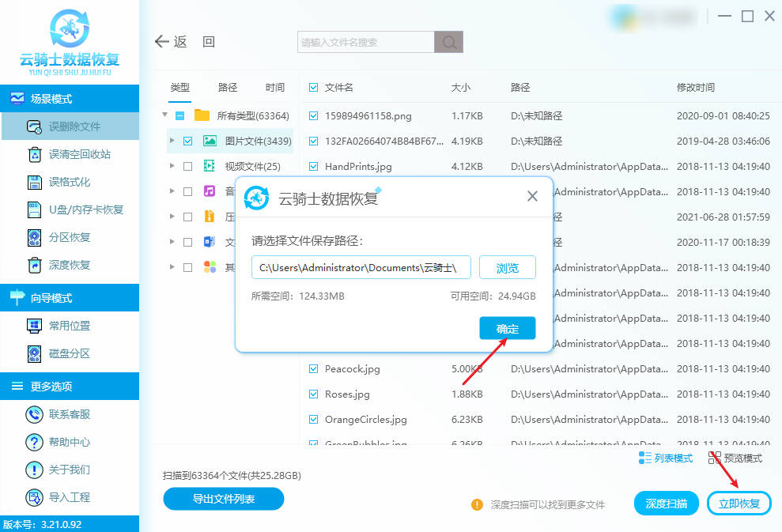This screenshot has width=782, height=532.
Task: Click 浏览 to choose a save folder
Action: 507,267
